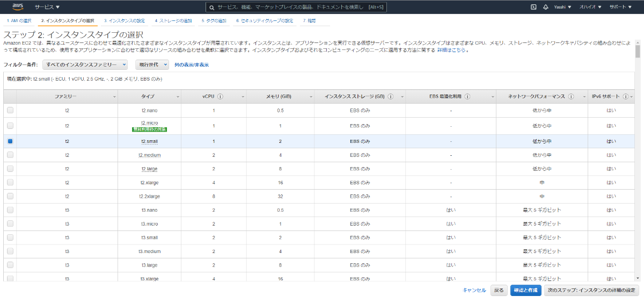
Task: Click 次のステップ: インスタンスの詳細の設定 button
Action: click(591, 290)
